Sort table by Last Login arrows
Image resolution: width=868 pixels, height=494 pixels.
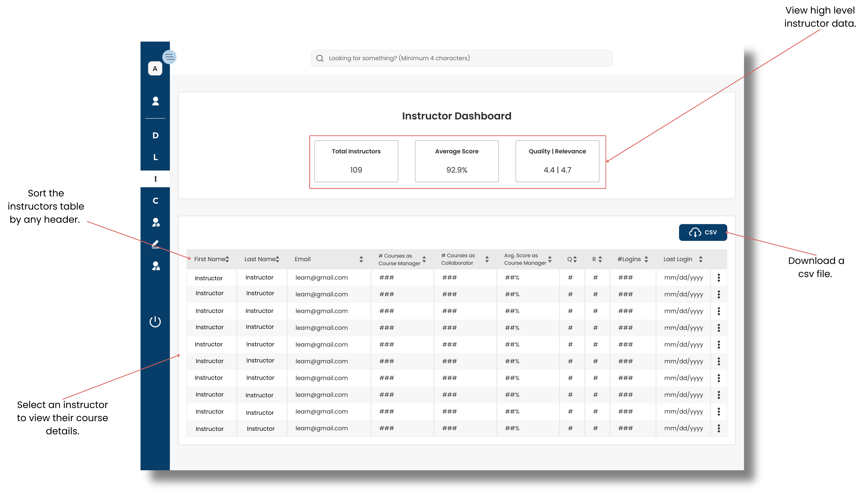(701, 259)
